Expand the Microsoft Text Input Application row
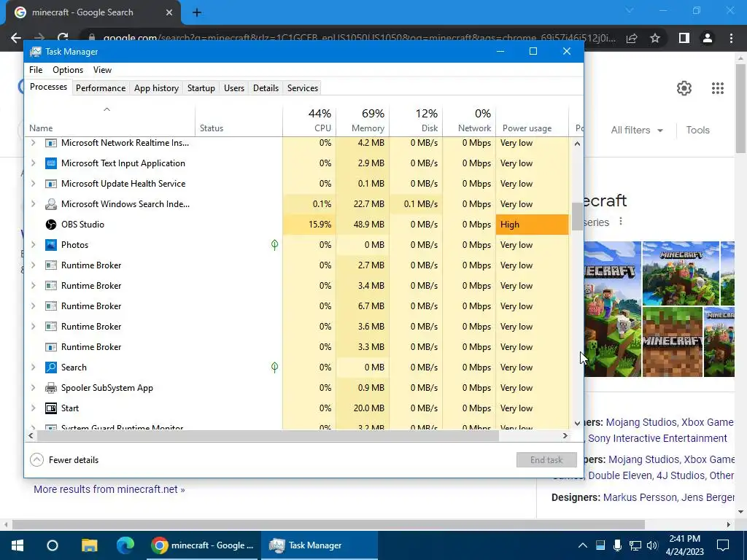 [x=33, y=163]
